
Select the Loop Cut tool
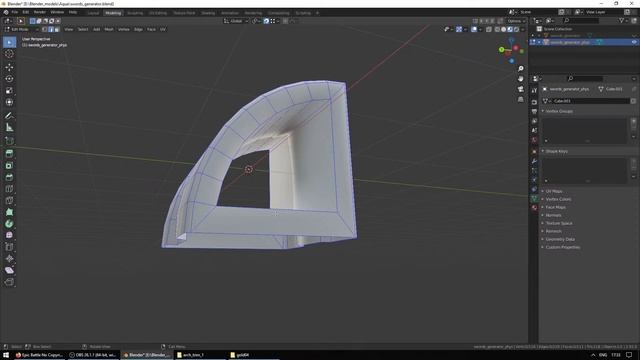[9, 189]
